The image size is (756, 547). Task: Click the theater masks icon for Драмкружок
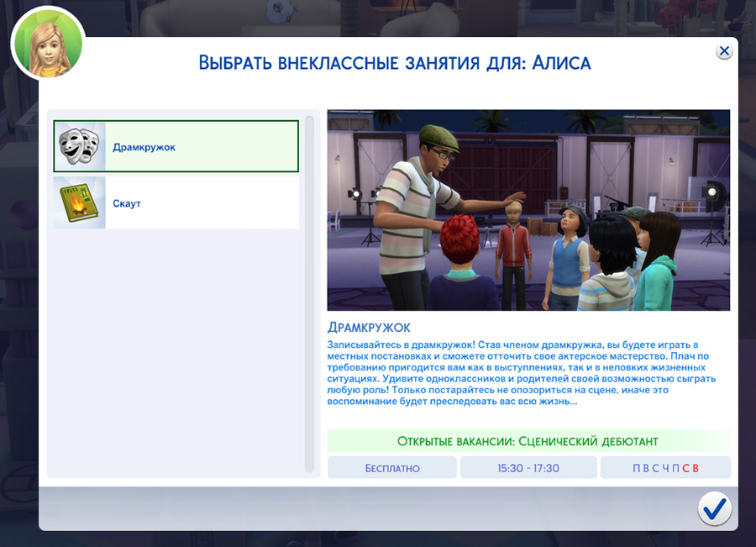pyautogui.click(x=79, y=145)
